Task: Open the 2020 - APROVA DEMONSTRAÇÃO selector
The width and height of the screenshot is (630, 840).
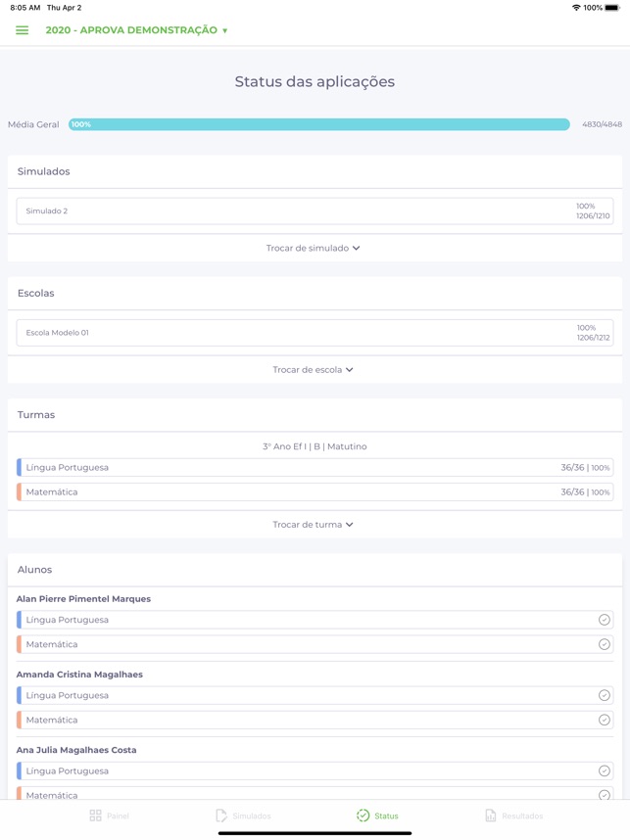Action: 137,30
